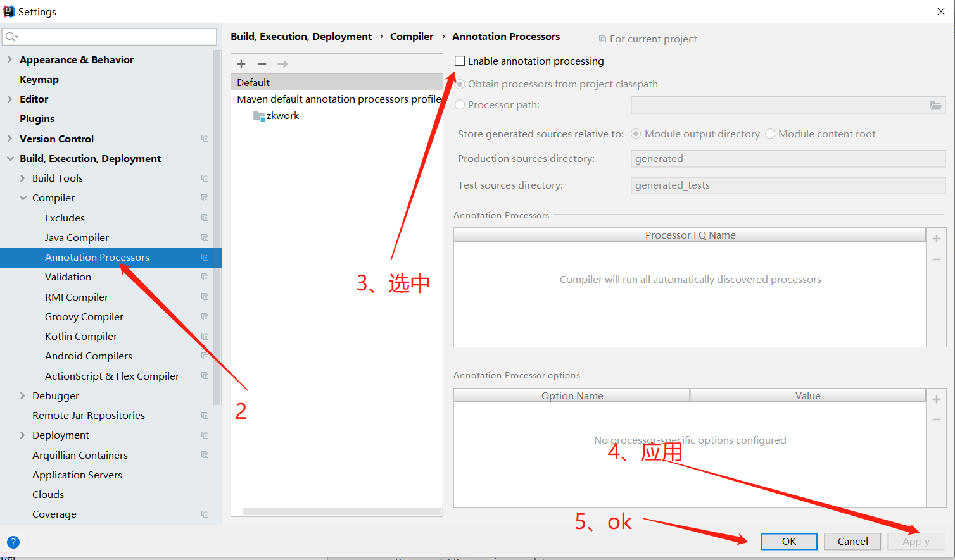Click the IntelliJ logo in title bar

tap(9, 11)
